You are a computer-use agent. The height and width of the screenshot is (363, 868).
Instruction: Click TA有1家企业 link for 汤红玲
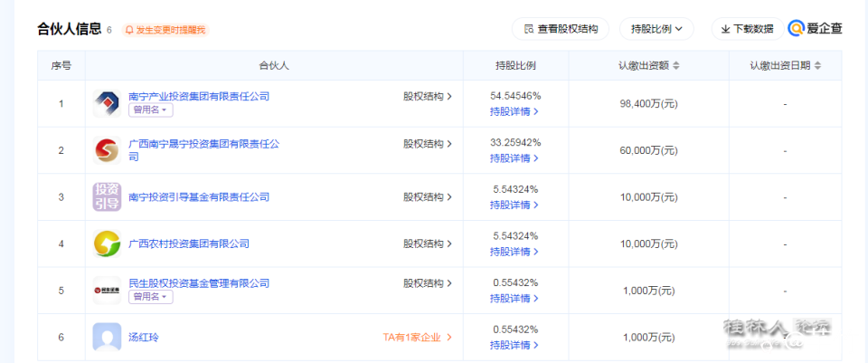pyautogui.click(x=417, y=338)
